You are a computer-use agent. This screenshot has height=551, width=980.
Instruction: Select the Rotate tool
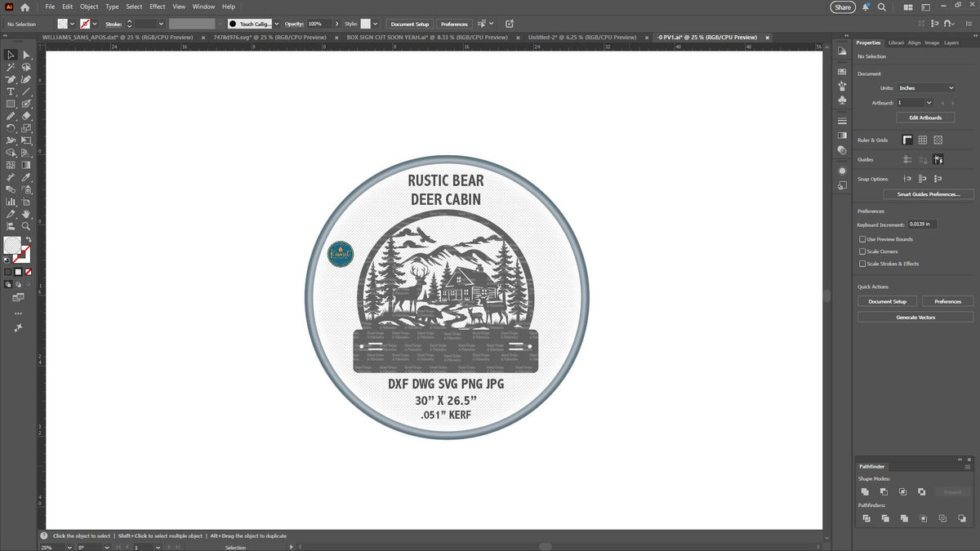tap(11, 128)
